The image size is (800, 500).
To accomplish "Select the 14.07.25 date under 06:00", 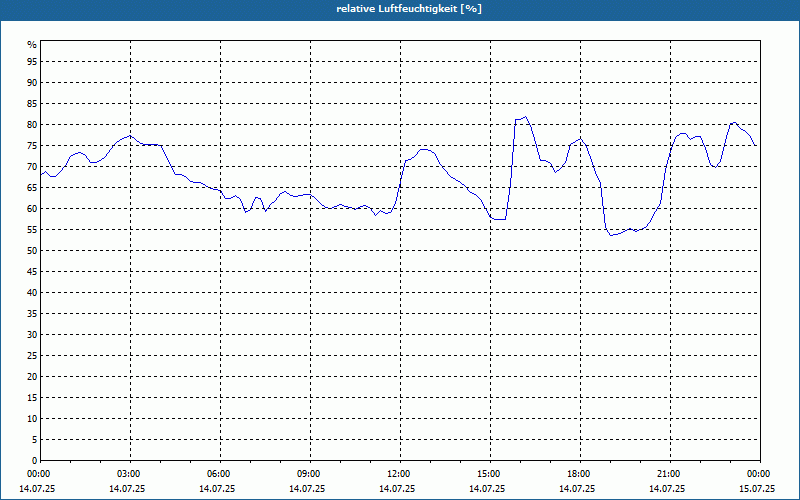I will pyautogui.click(x=217, y=489).
